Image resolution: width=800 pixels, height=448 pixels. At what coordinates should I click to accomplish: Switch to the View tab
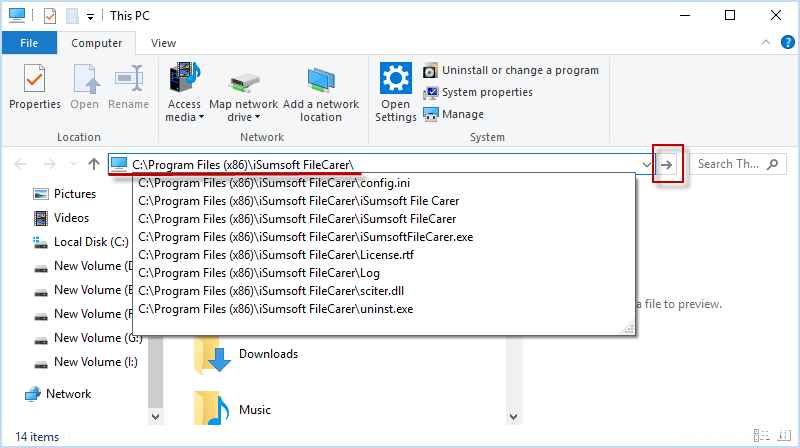coord(163,43)
